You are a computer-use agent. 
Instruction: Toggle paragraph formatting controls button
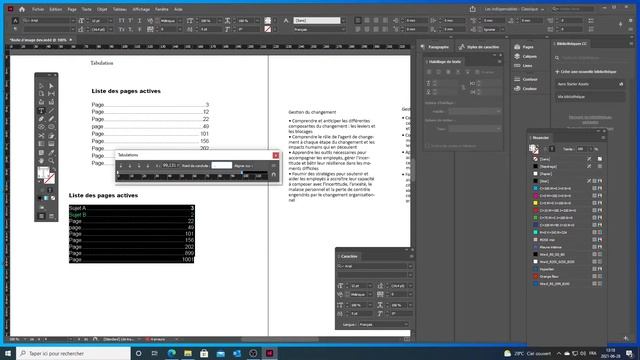[16, 29]
